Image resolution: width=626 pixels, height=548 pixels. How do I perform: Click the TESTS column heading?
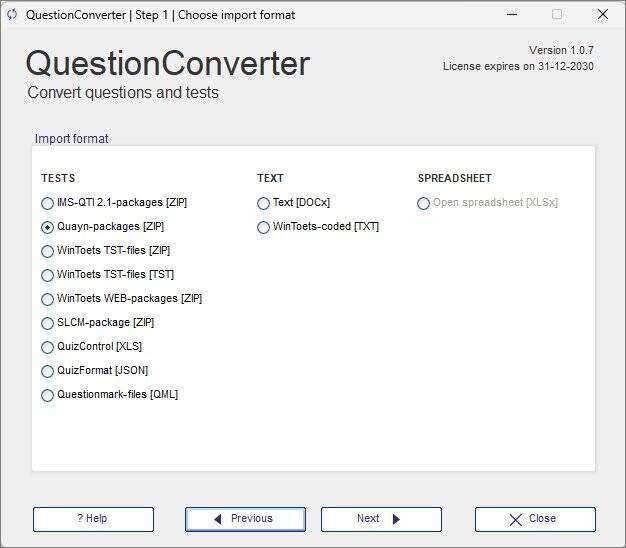point(58,178)
